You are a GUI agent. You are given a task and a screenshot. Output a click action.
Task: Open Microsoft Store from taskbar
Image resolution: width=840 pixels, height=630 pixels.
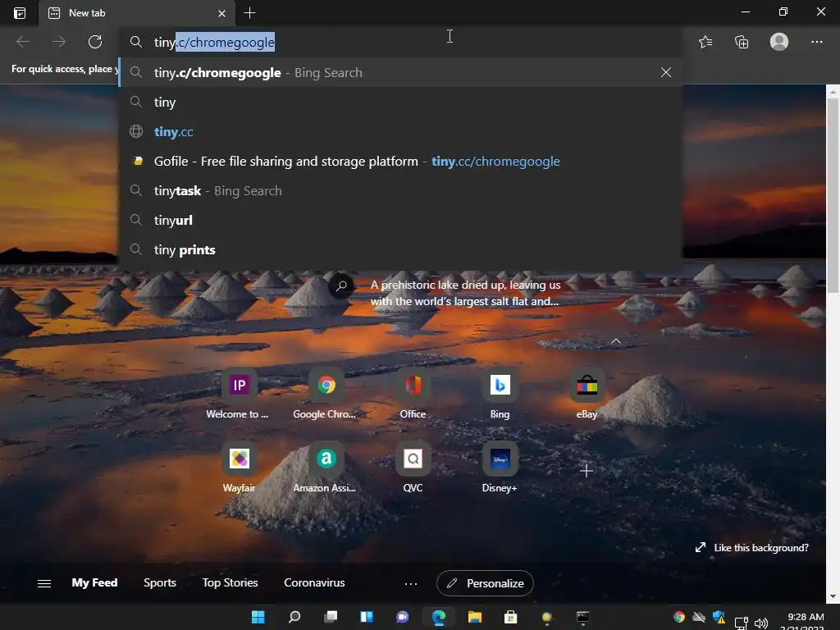pyautogui.click(x=510, y=617)
